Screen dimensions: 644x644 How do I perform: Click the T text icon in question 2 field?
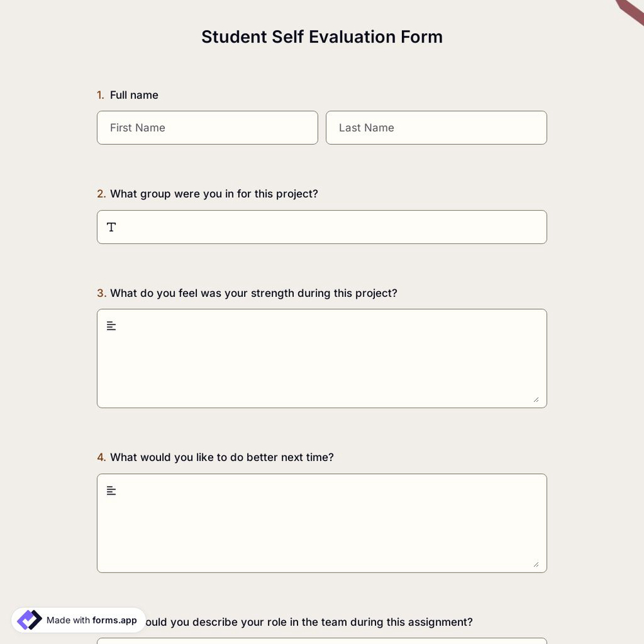[111, 227]
